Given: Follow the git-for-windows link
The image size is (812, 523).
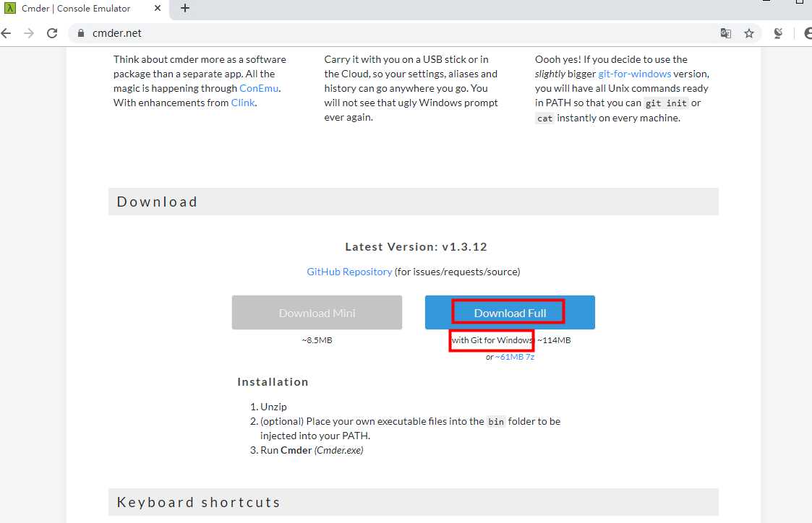Looking at the screenshot, I should [634, 74].
